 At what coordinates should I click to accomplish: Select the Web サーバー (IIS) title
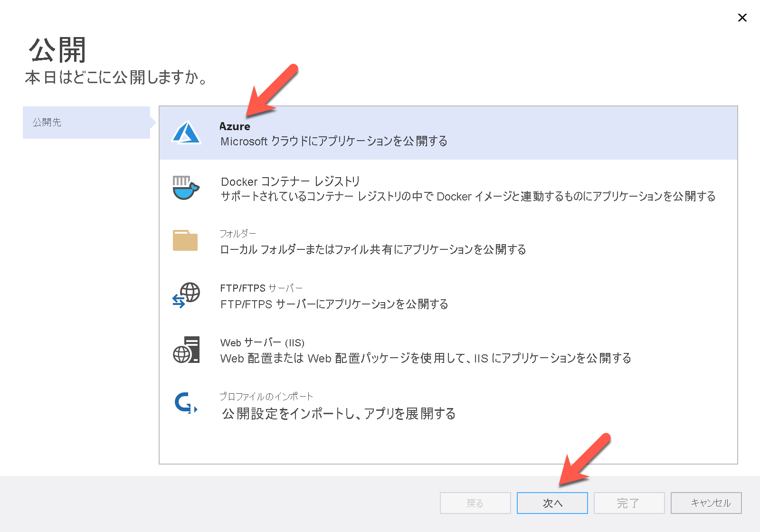[262, 342]
